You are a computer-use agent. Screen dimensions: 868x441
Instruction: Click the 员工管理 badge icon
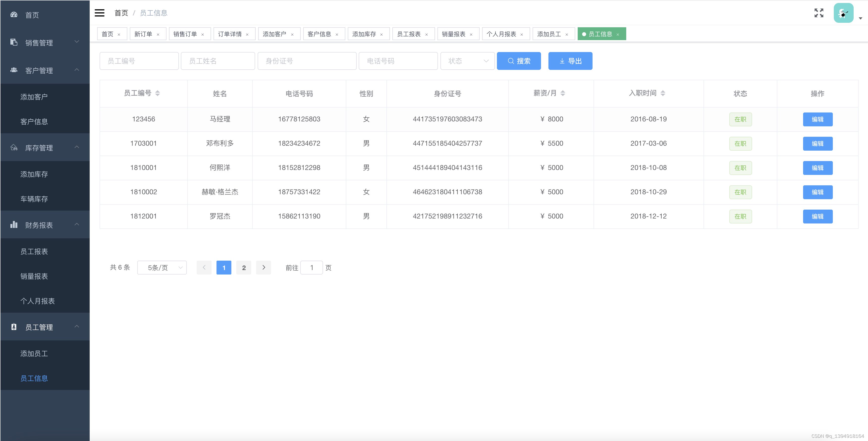point(14,327)
